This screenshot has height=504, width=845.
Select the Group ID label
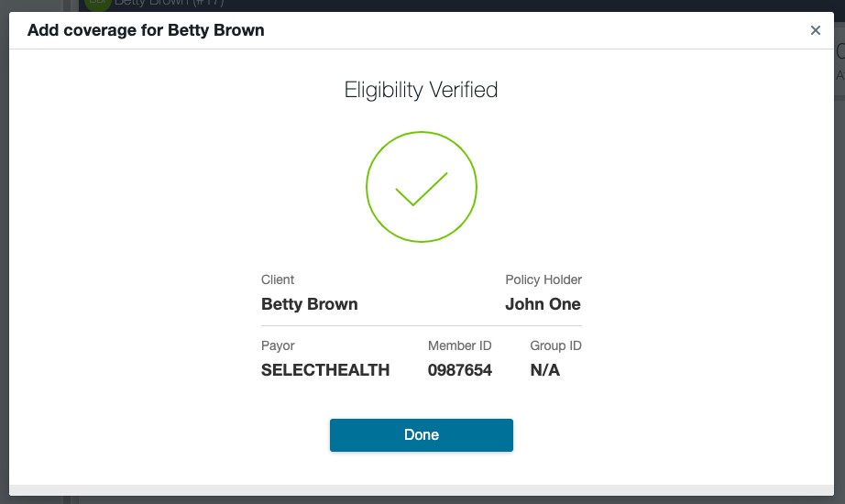(555, 345)
